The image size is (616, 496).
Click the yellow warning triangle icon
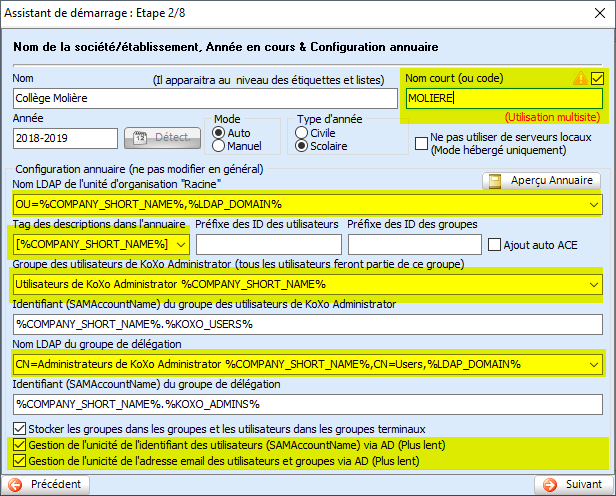(x=580, y=78)
